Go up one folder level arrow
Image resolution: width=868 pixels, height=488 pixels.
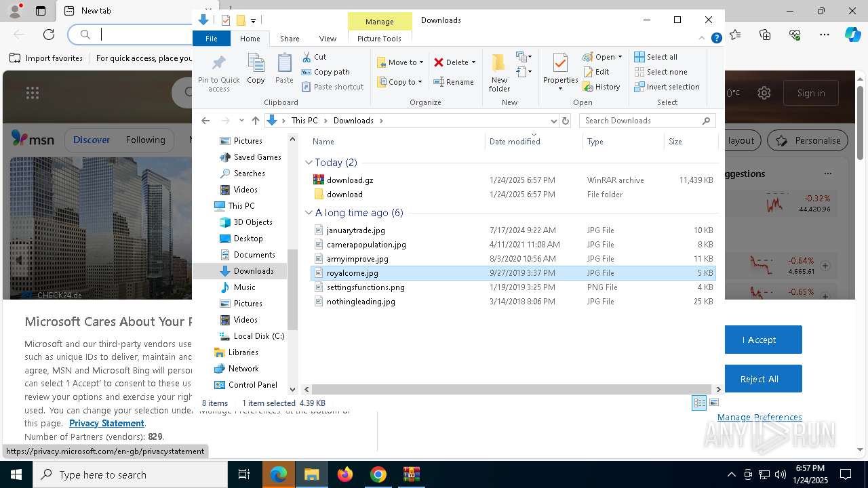pos(255,121)
